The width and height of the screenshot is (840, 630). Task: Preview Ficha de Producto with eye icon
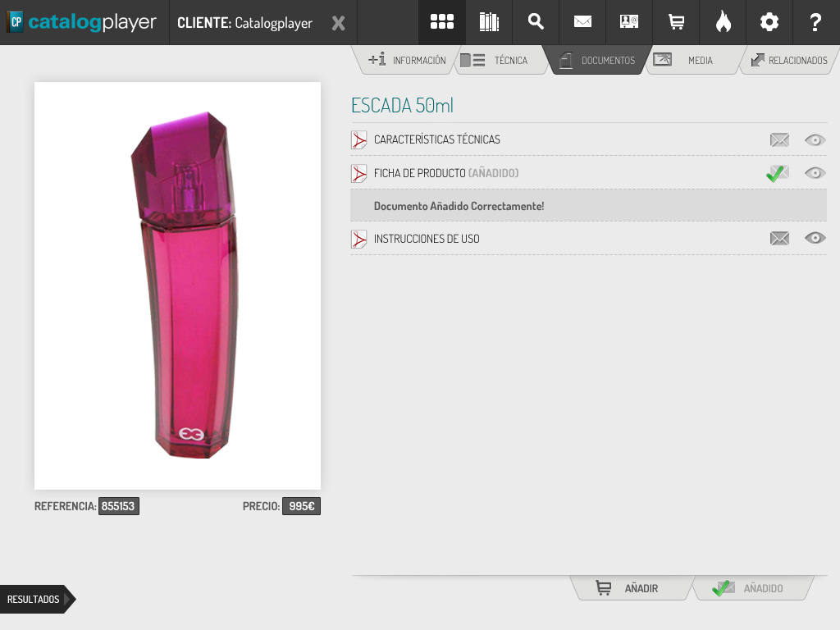click(x=815, y=173)
